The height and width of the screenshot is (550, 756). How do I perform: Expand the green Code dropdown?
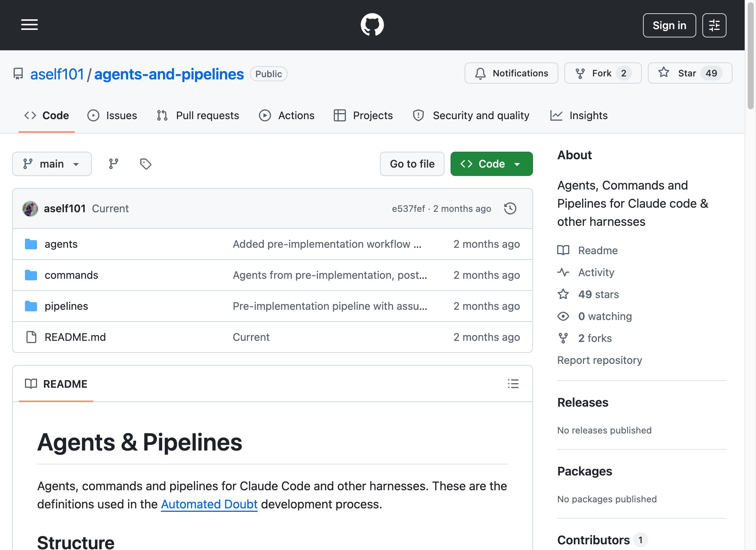pyautogui.click(x=491, y=164)
